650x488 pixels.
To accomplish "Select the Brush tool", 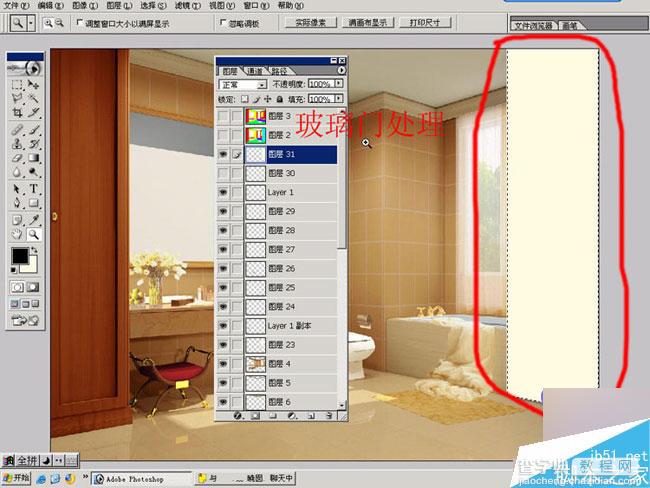I will pos(33,130).
